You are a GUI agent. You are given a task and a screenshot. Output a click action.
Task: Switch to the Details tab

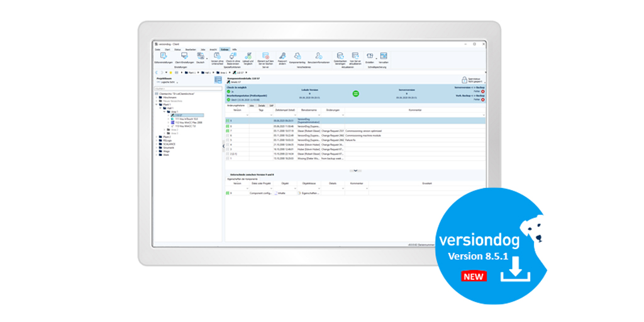tap(262, 106)
